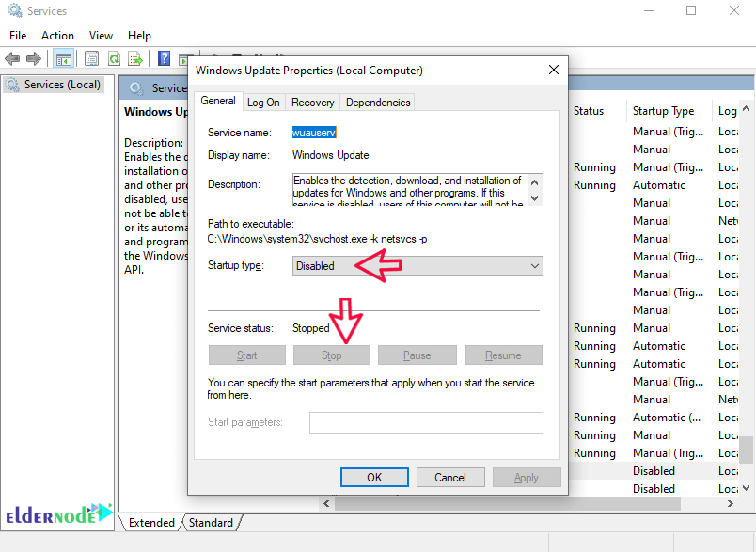This screenshot has height=552, width=756.
Task: Click the Service name field wuauserv
Action: (x=314, y=133)
